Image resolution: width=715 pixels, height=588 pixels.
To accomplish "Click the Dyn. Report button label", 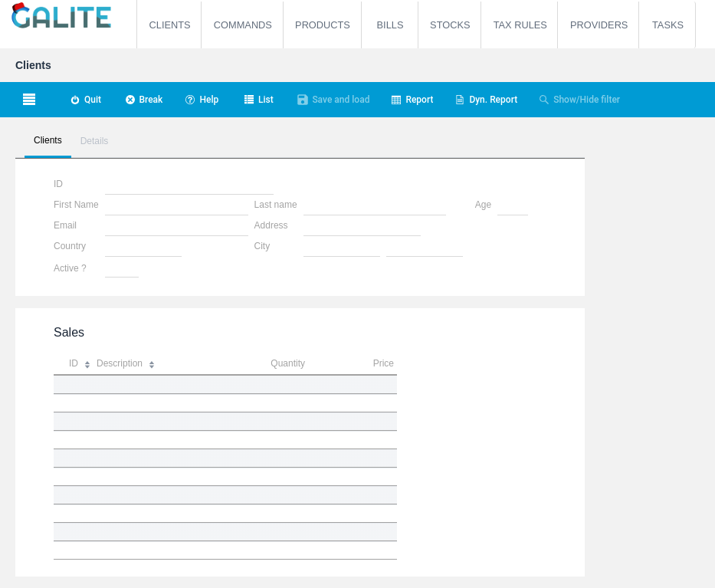I will [494, 100].
